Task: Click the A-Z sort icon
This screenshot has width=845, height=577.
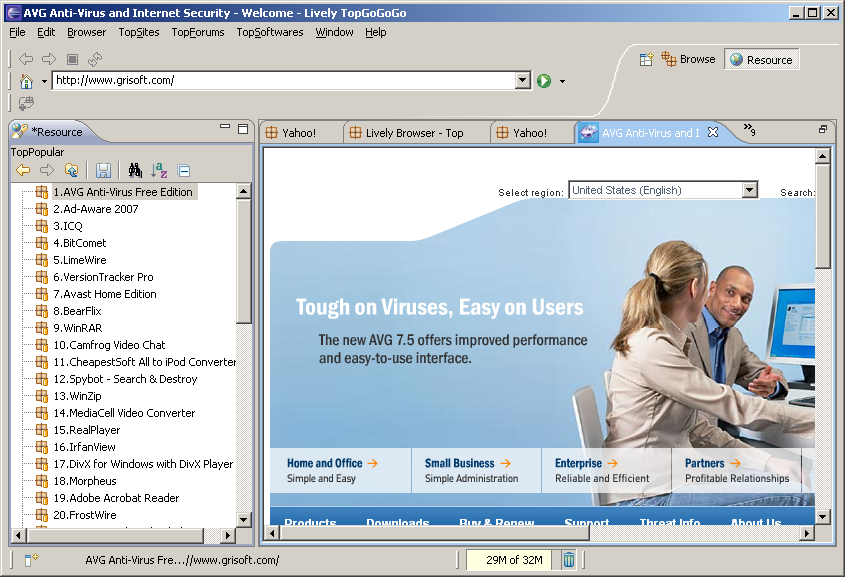Action: pos(159,170)
